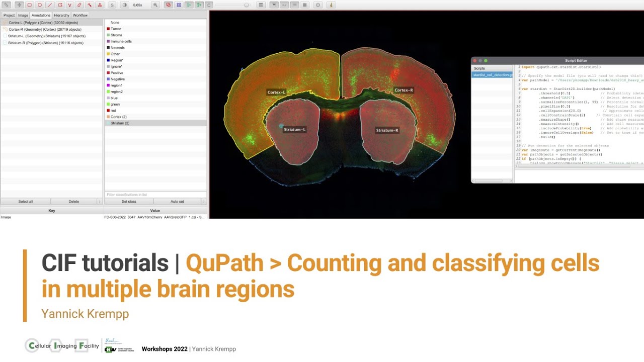Select the Other classification
The image size is (644, 362).
155,54
